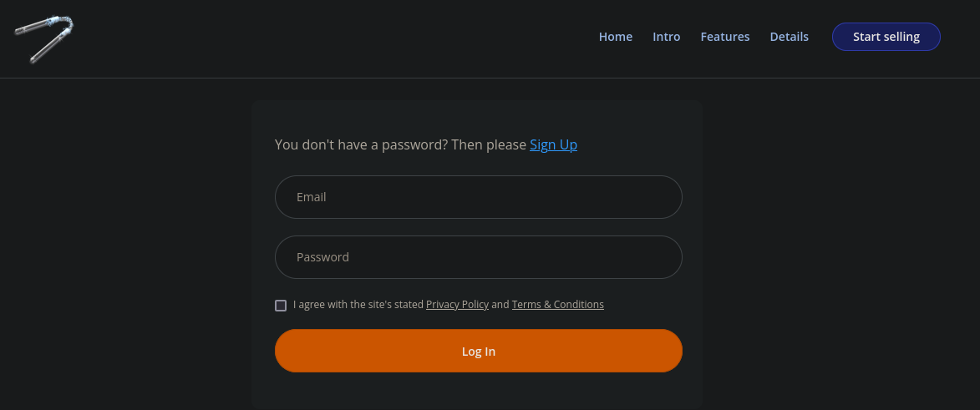
Task: Focus the Email input field
Action: pyautogui.click(x=479, y=197)
